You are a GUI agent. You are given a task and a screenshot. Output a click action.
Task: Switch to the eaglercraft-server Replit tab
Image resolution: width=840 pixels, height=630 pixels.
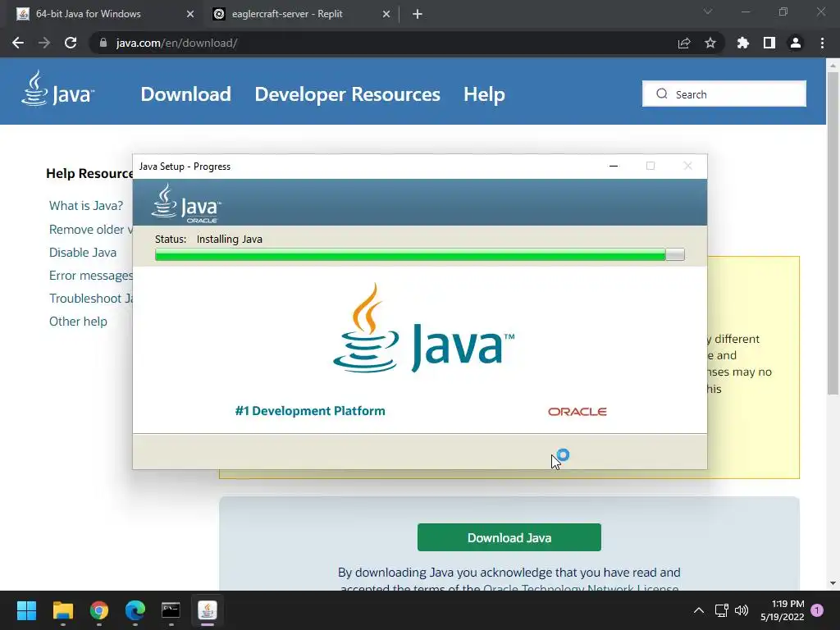click(x=301, y=14)
